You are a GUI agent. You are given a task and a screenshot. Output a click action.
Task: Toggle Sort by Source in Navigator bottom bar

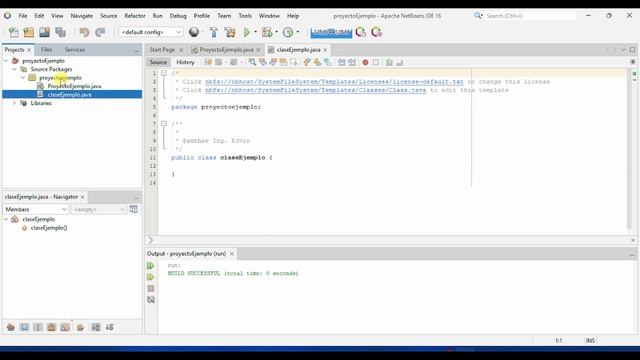click(x=110, y=327)
